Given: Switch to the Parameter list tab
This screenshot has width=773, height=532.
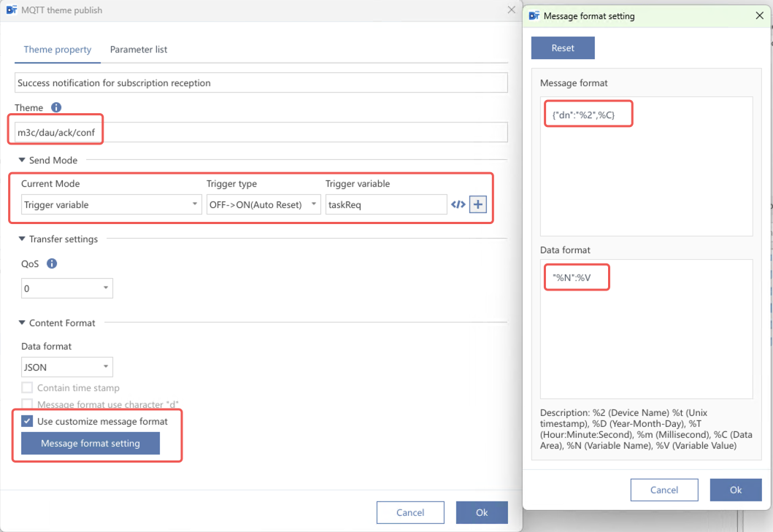Looking at the screenshot, I should coord(139,50).
